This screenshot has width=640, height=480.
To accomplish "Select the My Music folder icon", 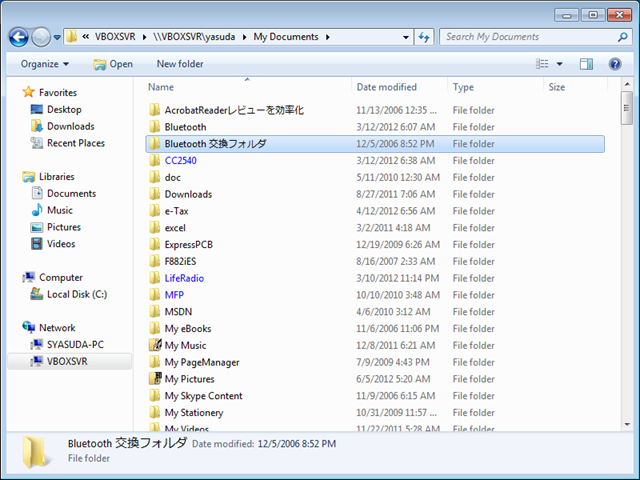I will 155,345.
